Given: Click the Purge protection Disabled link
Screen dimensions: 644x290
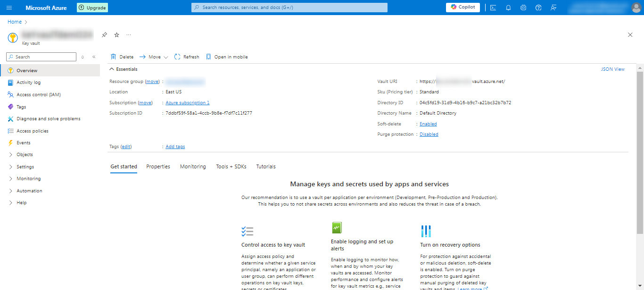Looking at the screenshot, I should pyautogui.click(x=429, y=134).
